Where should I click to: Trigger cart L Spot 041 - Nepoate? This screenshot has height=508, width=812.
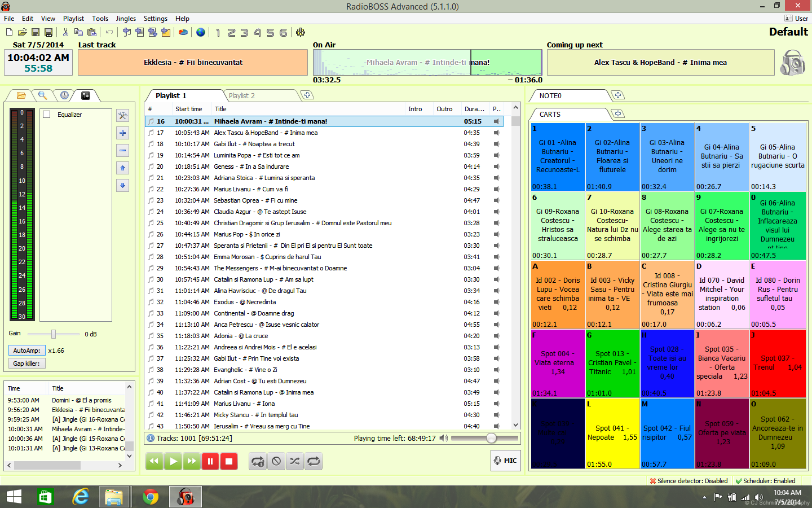612,433
